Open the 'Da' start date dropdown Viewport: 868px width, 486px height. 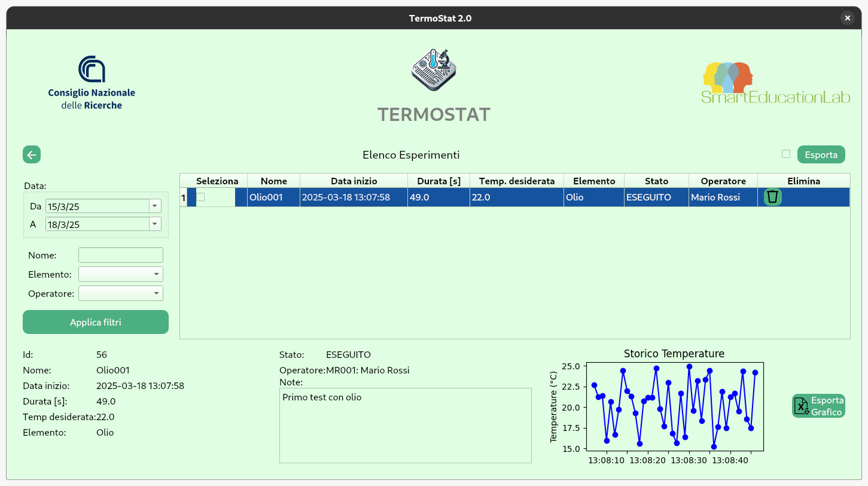155,206
